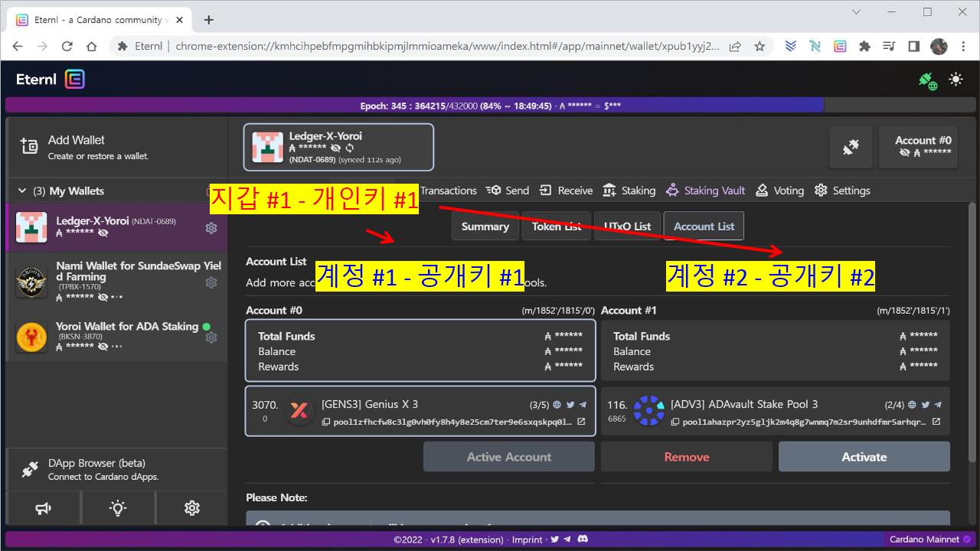Switch to the Account List tab

(704, 227)
